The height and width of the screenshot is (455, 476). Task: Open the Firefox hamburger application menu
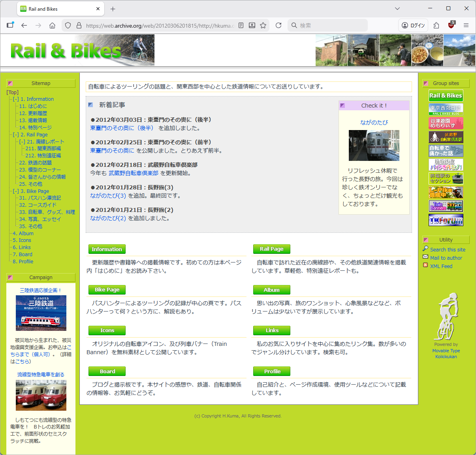click(466, 25)
